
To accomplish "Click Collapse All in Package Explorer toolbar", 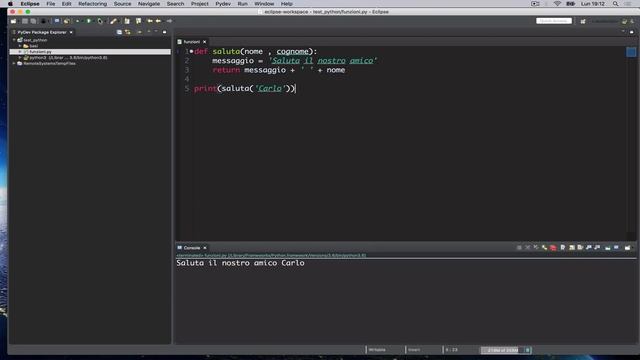I will [x=119, y=32].
